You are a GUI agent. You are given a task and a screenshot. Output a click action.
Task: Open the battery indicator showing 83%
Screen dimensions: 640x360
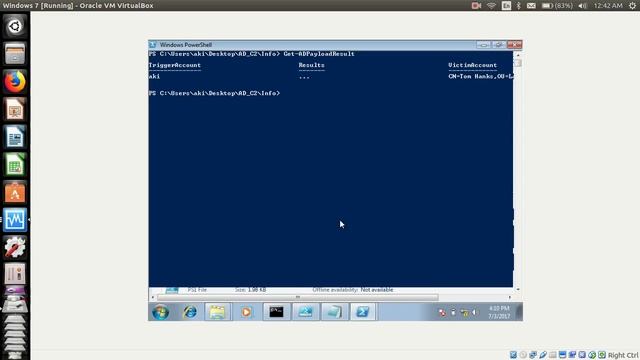tap(557, 6)
